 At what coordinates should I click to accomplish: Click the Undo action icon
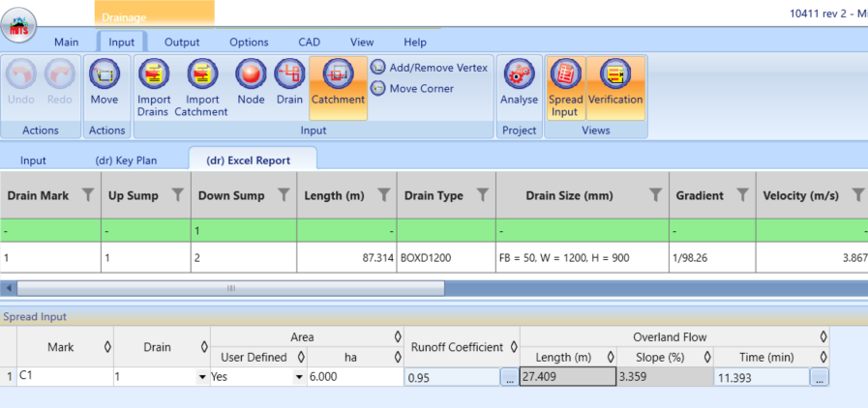pos(21,73)
